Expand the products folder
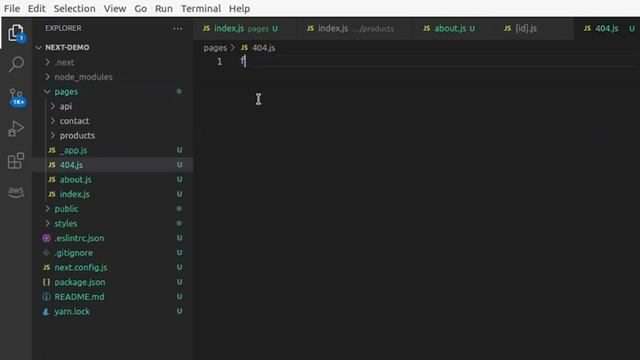This screenshot has width=640, height=360. [53, 136]
